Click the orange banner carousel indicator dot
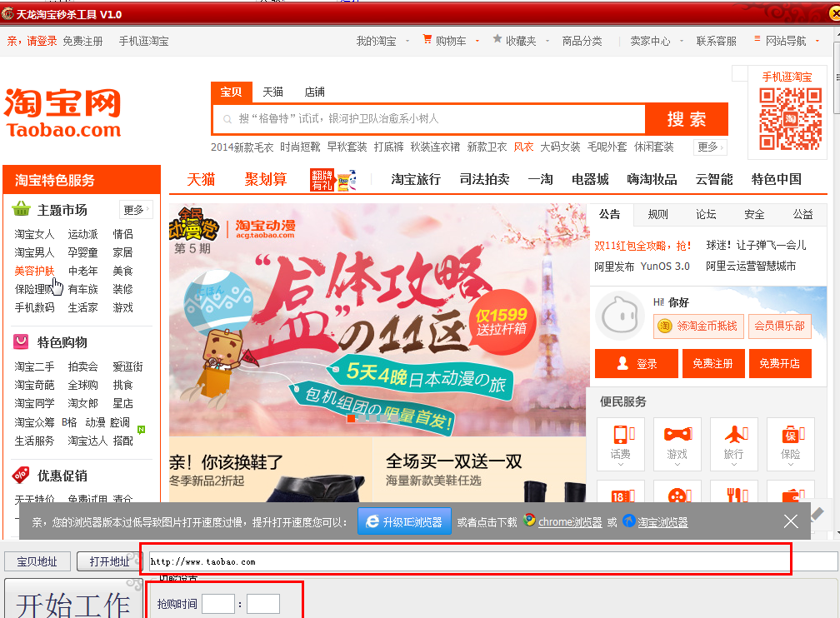 tap(351, 418)
